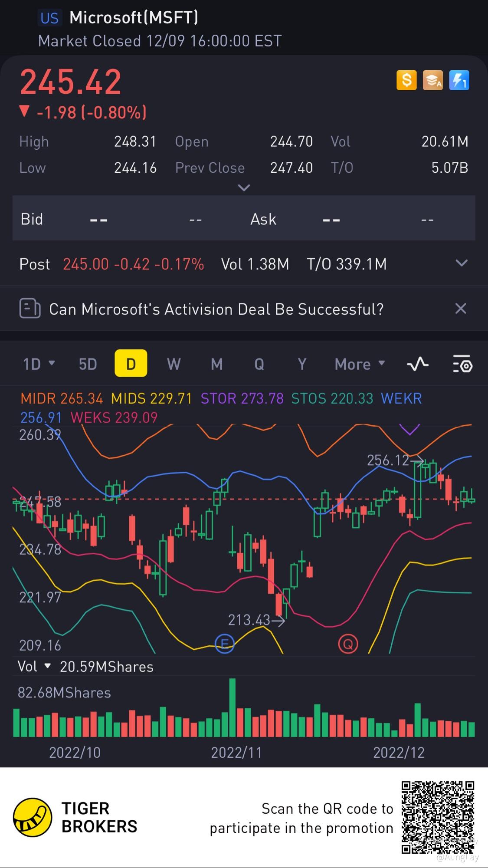This screenshot has width=488, height=868.
Task: Open the More timeframes dropdown
Action: [x=360, y=364]
